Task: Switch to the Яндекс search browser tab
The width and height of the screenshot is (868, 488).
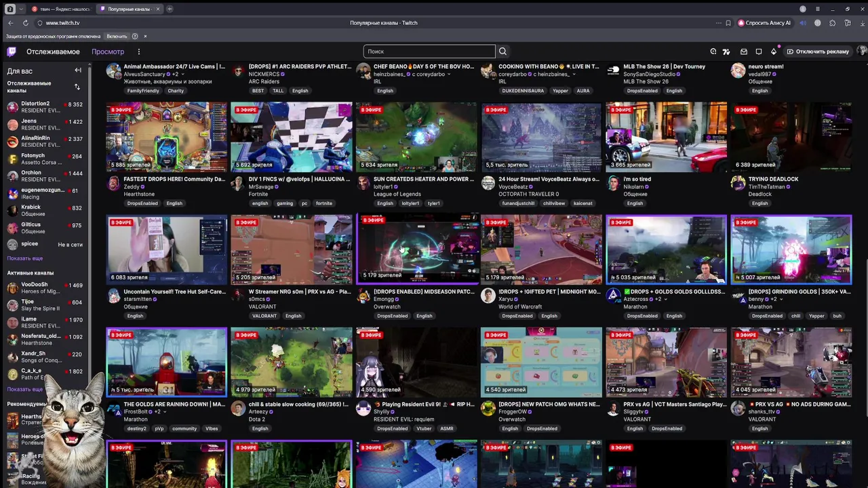Action: tap(60, 9)
